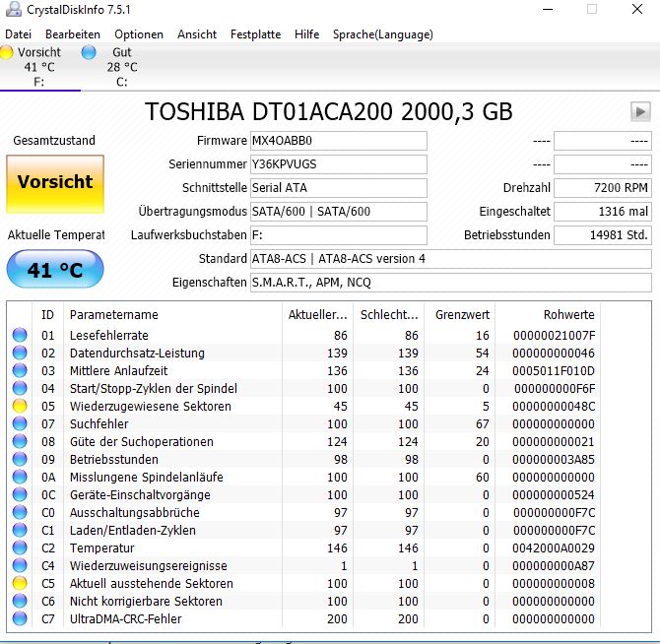Image resolution: width=660 pixels, height=644 pixels.
Task: Click the Parametername column header
Action: coord(172,315)
